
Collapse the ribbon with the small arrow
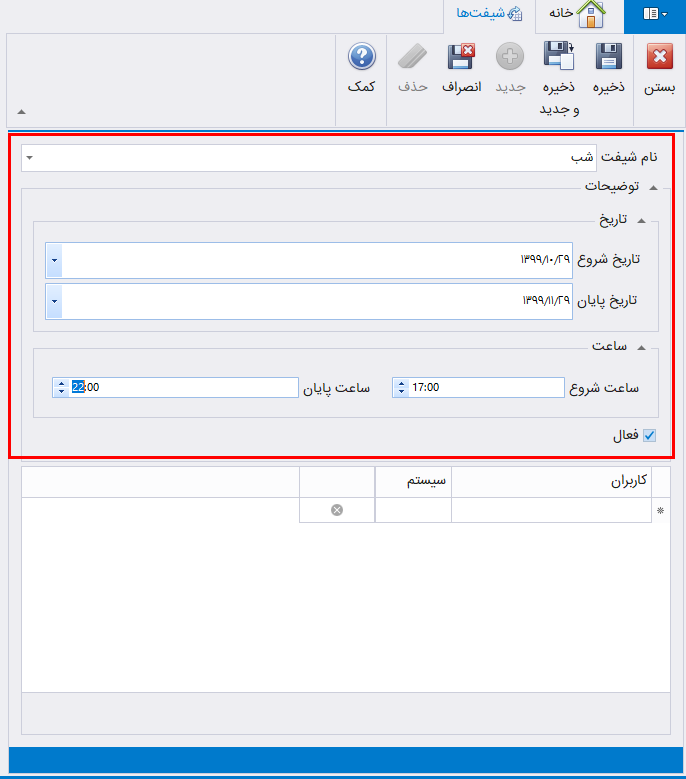click(x=22, y=112)
